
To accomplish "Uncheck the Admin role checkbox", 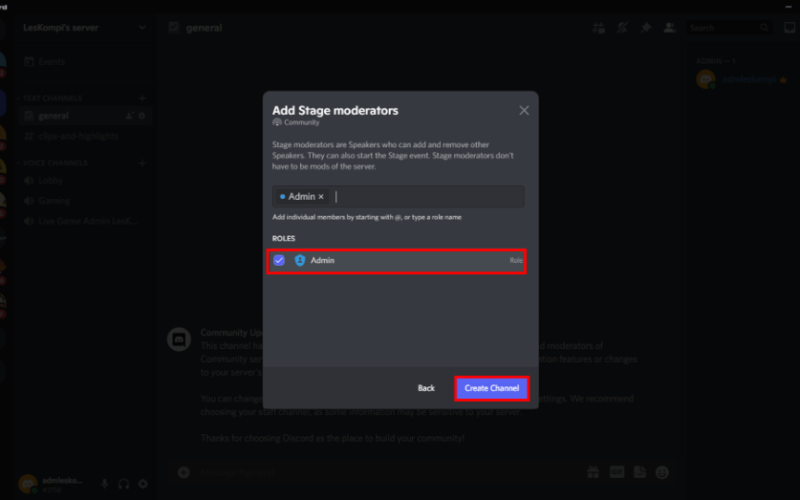I will [x=279, y=260].
